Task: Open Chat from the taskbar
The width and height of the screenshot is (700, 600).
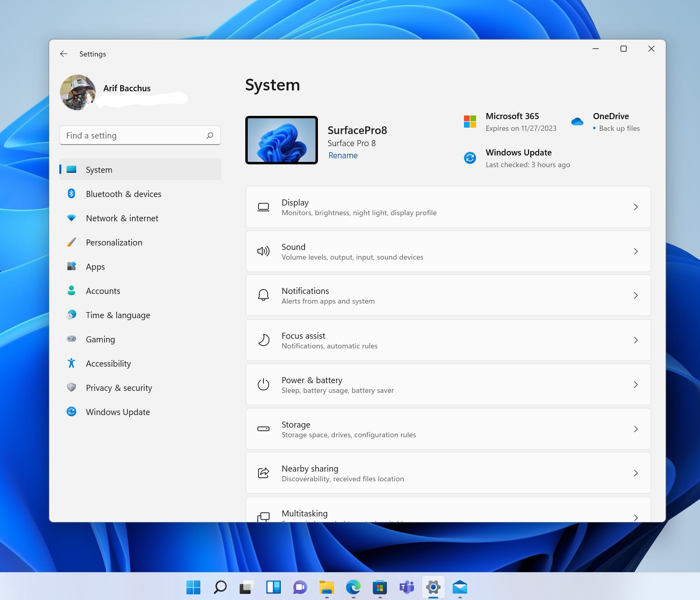Action: 300,587
